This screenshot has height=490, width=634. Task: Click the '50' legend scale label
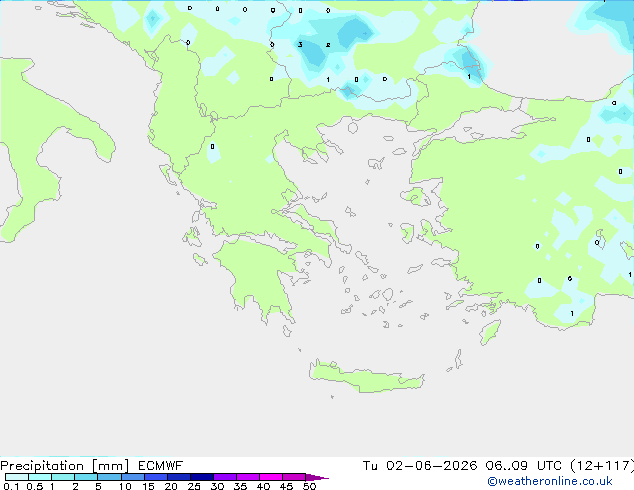309,486
